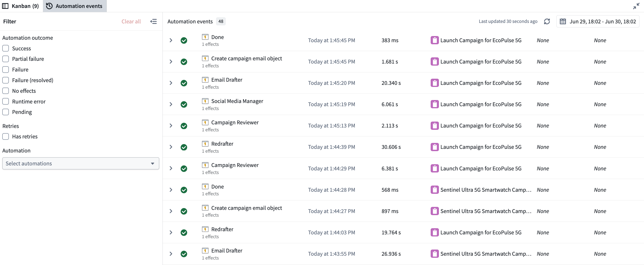Tick the Failure checkbox
Screen dimensions: 644x265
[x=5, y=69]
